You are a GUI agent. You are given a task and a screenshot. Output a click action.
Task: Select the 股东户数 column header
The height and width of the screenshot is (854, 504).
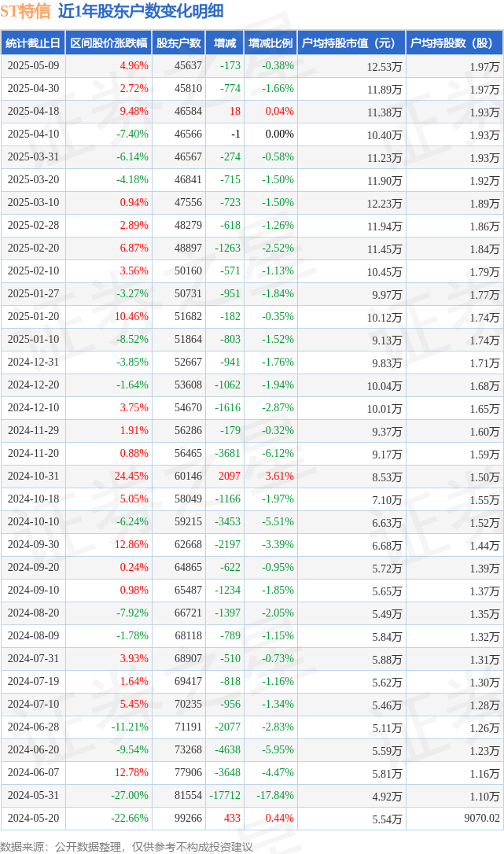[x=178, y=43]
